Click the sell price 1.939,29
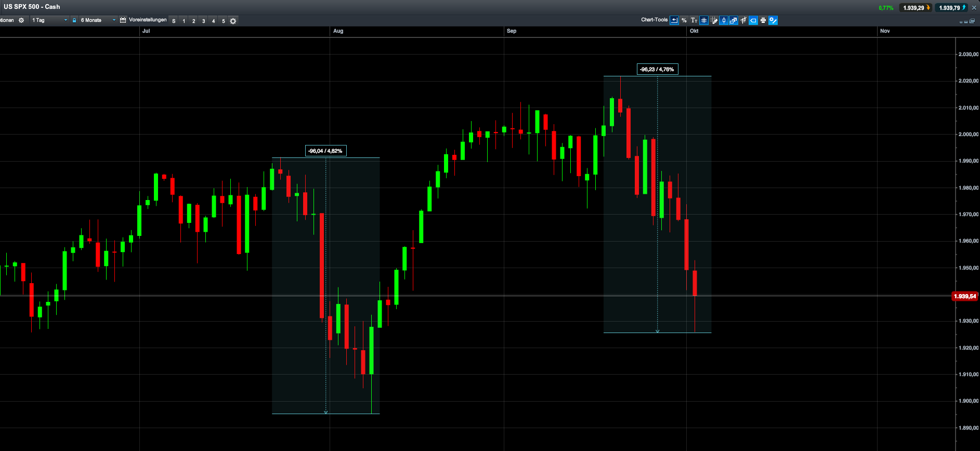The height and width of the screenshot is (451, 980). (x=916, y=8)
